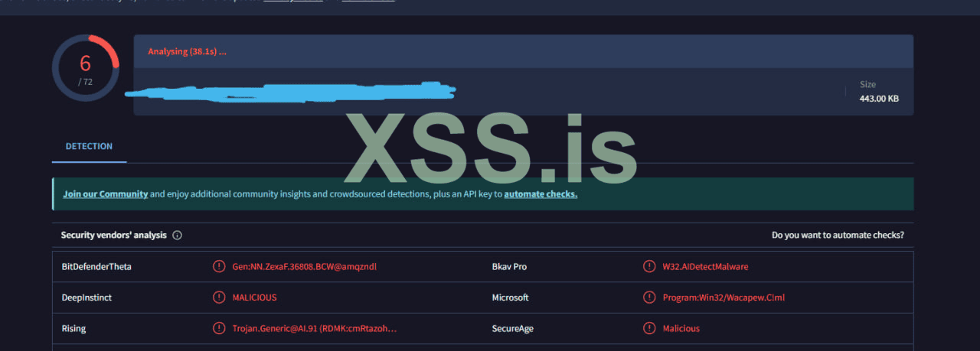Select the Rising vendor name
Image resolution: width=980 pixels, height=351 pixels.
point(73,329)
